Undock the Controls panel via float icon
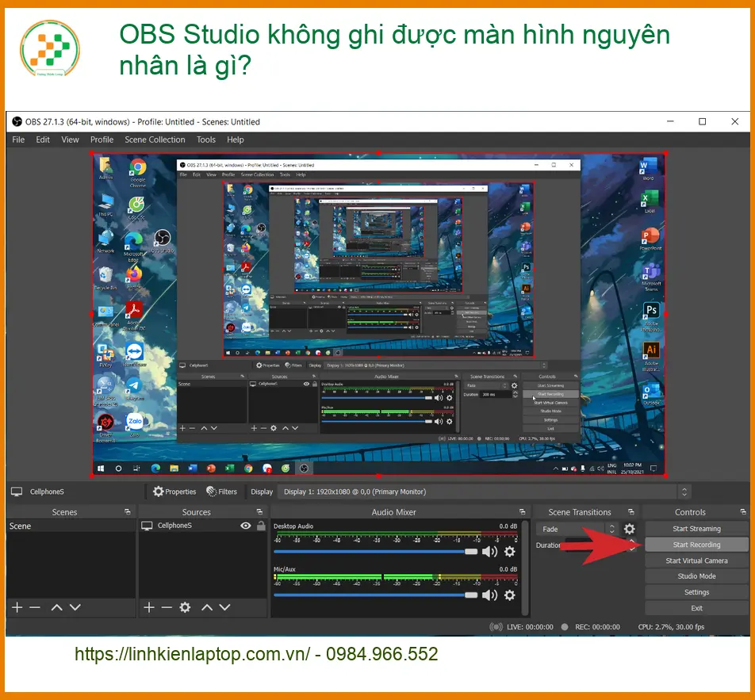Screen dimensions: 755x700 pyautogui.click(x=743, y=512)
